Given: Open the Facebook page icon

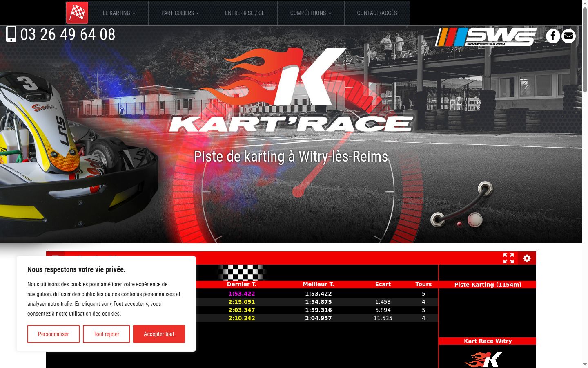Looking at the screenshot, I should tap(553, 36).
